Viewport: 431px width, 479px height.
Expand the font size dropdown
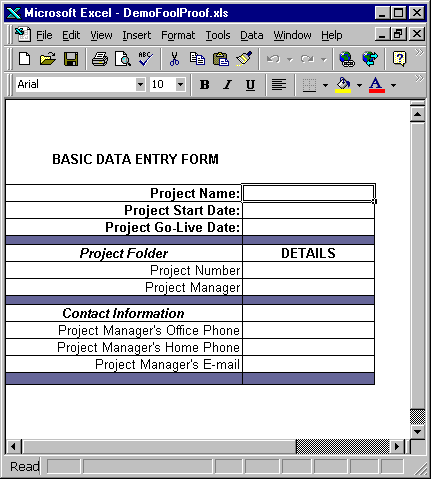pos(180,84)
